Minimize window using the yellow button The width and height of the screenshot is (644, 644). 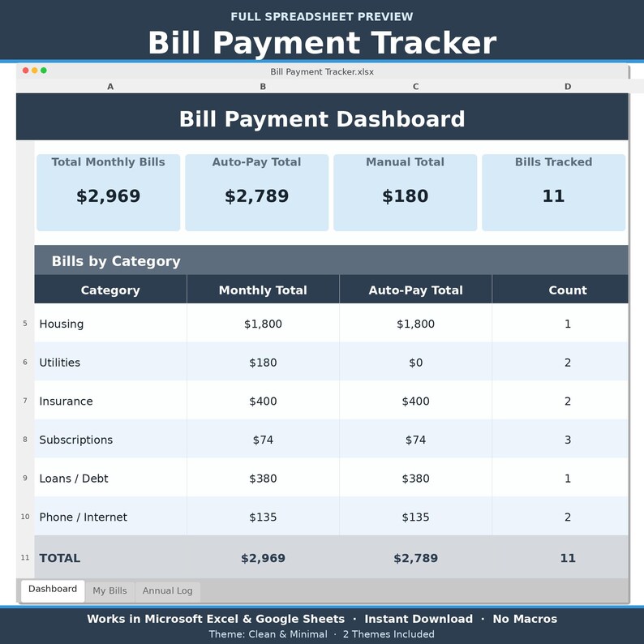point(35,71)
